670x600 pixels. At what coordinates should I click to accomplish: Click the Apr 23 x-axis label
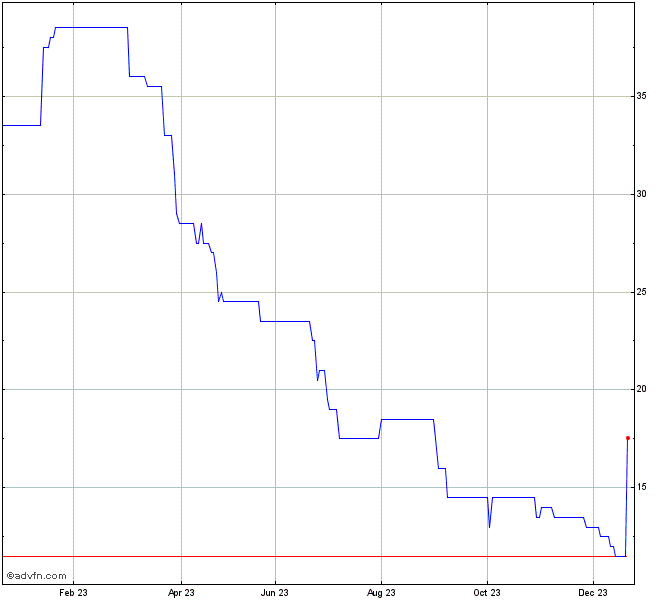(182, 591)
